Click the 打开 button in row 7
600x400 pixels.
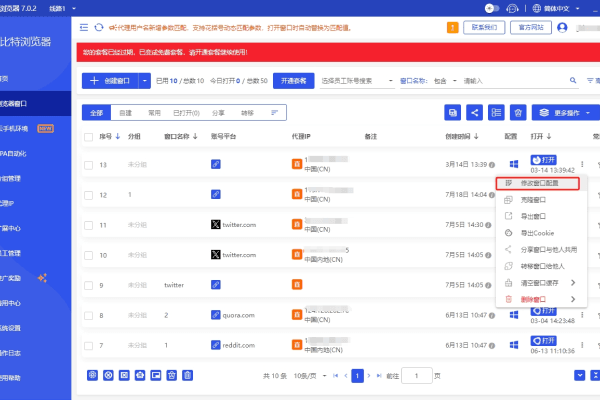point(543,341)
